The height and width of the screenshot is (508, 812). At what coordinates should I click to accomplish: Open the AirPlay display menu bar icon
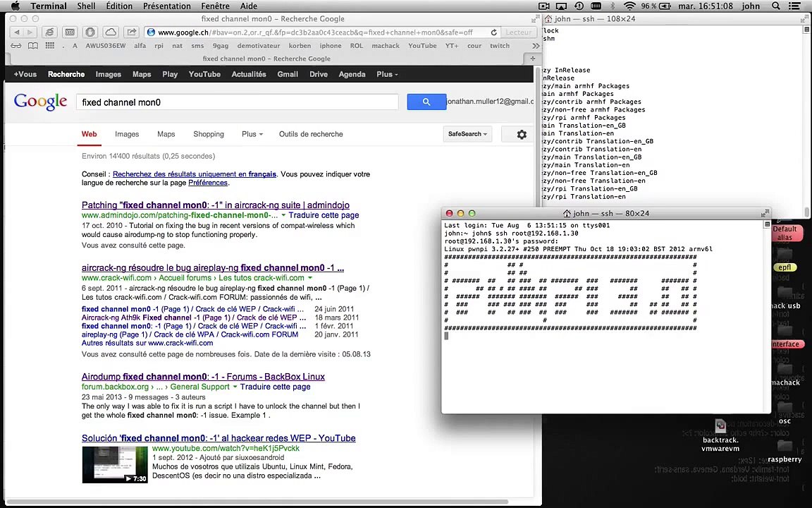coord(561,6)
